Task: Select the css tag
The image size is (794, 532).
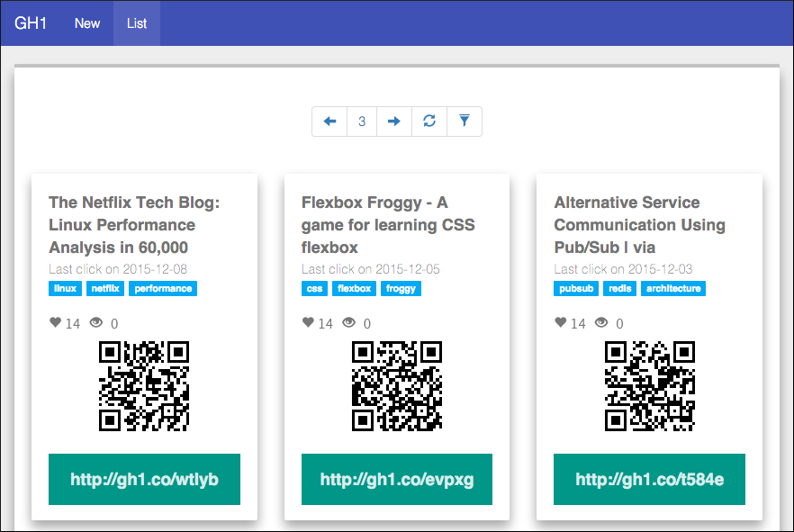Action: coord(314,289)
